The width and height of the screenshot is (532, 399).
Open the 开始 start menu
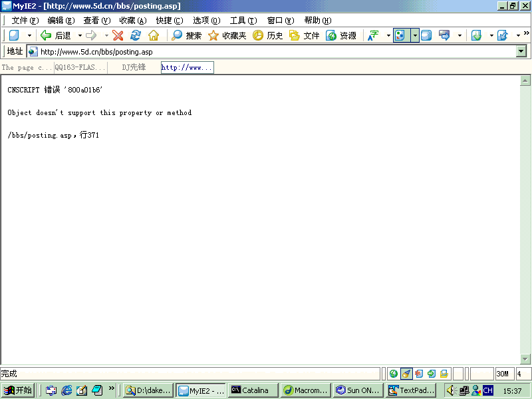tap(18, 390)
